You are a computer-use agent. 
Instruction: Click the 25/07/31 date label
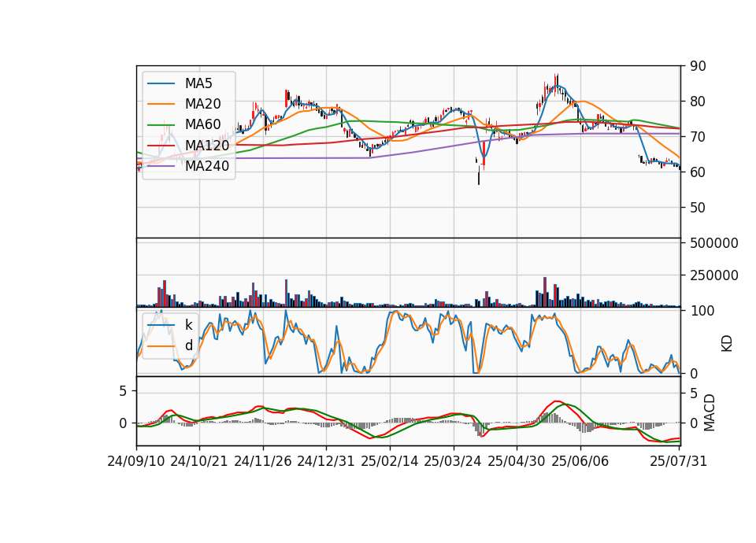[x=678, y=461]
